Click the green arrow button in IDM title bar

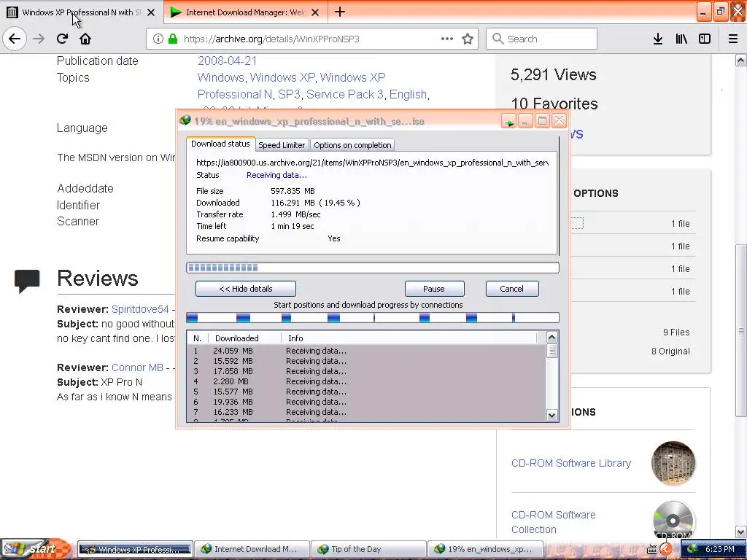tap(508, 121)
